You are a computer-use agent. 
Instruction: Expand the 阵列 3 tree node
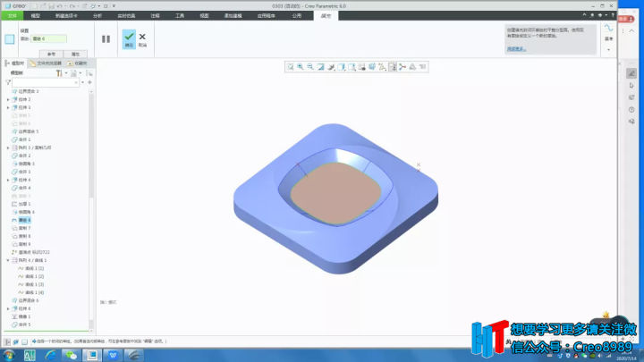pyautogui.click(x=8, y=147)
